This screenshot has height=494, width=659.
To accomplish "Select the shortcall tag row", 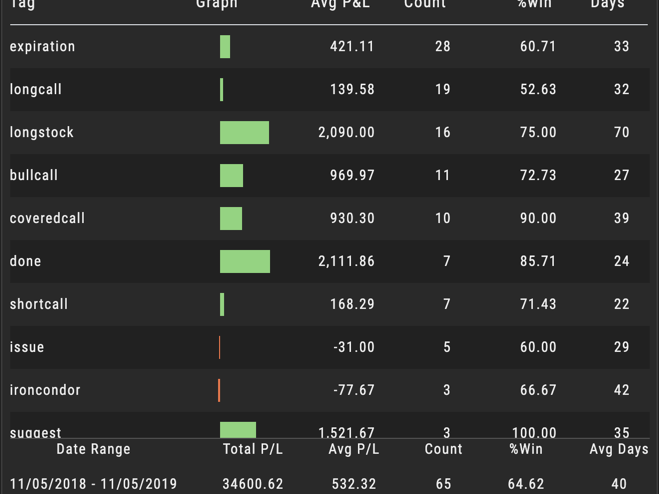I will 330,304.
